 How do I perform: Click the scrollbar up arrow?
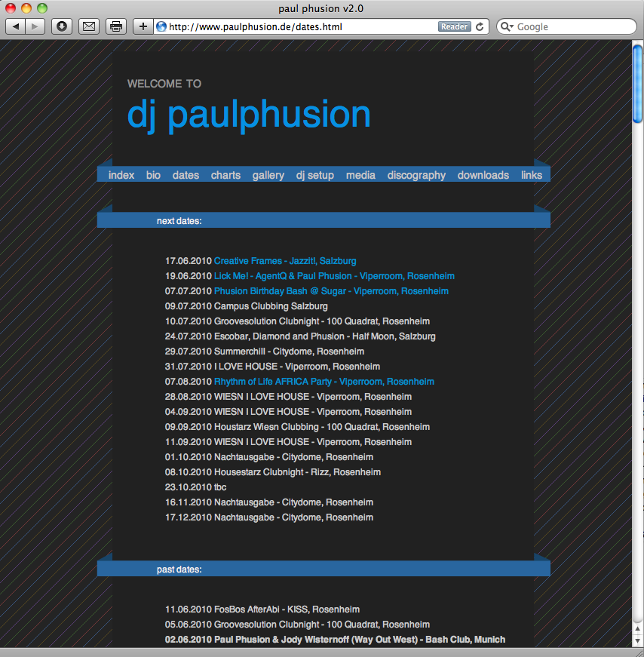coord(637,629)
